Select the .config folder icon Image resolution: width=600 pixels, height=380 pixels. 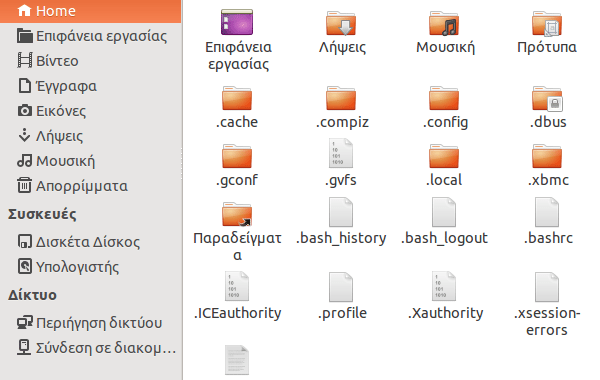[444, 98]
